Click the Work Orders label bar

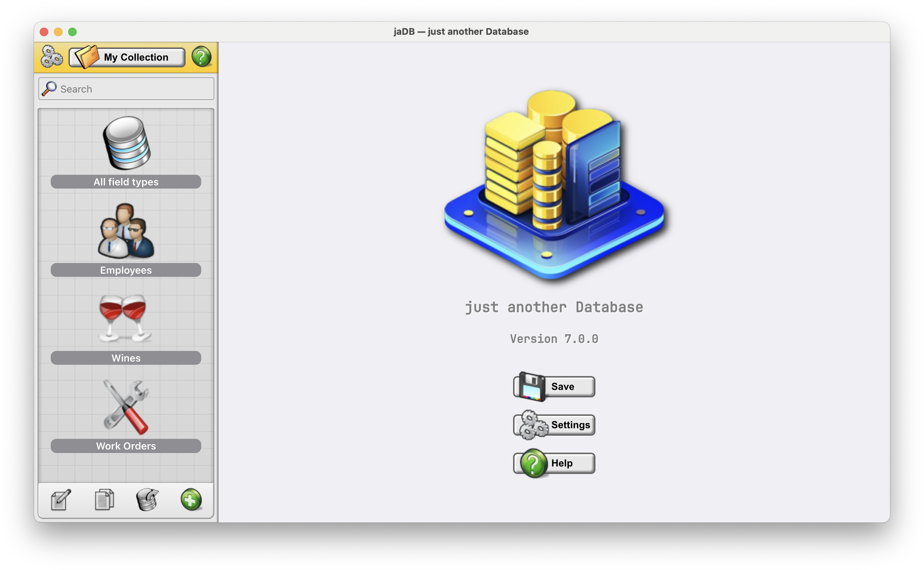click(x=126, y=446)
